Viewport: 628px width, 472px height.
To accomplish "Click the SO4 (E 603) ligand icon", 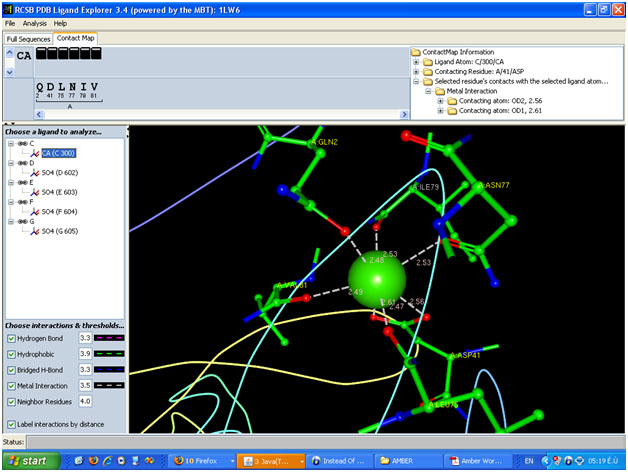I will [34, 193].
